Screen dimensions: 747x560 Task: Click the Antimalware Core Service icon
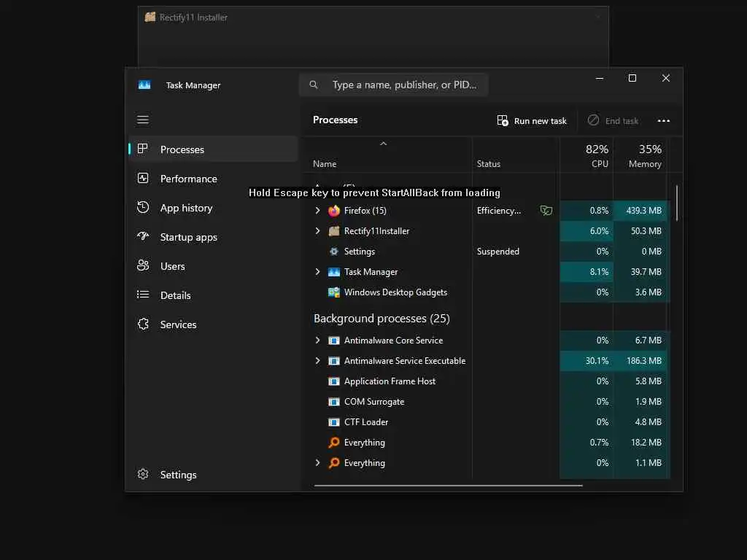(334, 341)
